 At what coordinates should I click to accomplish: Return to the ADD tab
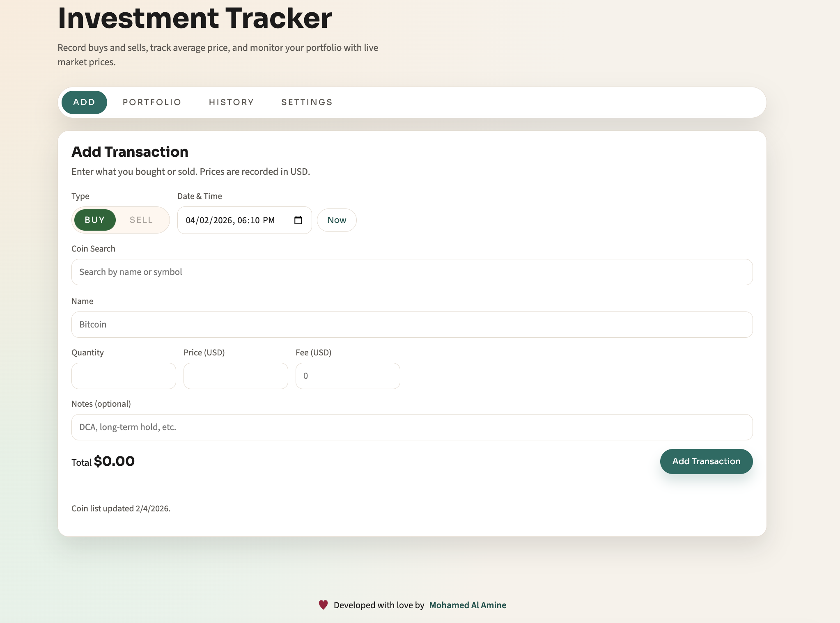(84, 102)
